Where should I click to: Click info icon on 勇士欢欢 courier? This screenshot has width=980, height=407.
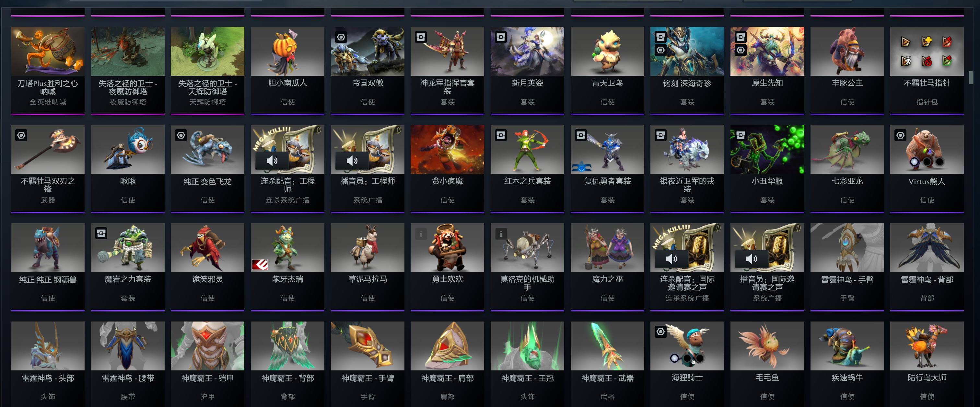click(421, 234)
